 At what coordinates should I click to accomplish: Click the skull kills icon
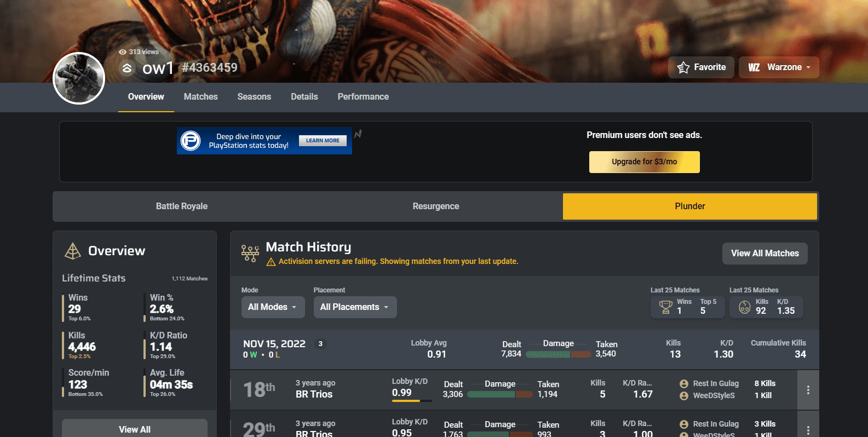744,307
